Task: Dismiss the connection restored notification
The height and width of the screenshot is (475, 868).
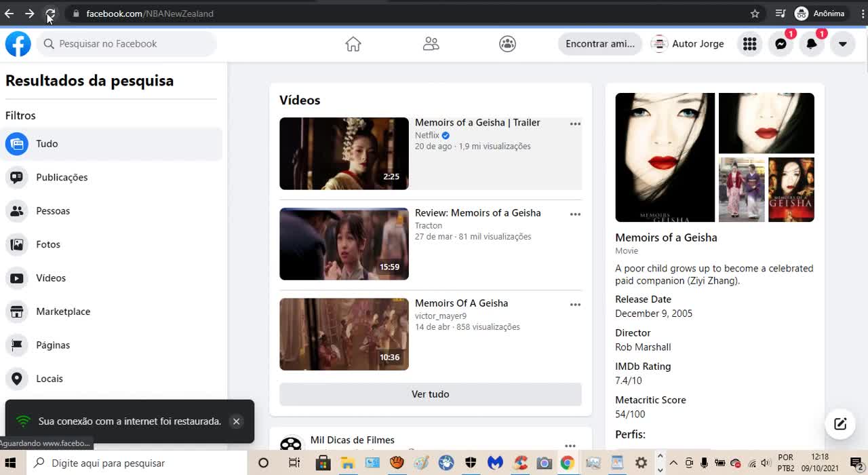Action: pos(236,421)
